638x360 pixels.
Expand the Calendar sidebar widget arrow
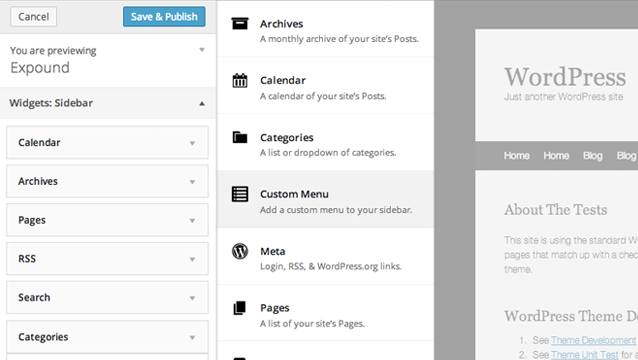click(192, 143)
